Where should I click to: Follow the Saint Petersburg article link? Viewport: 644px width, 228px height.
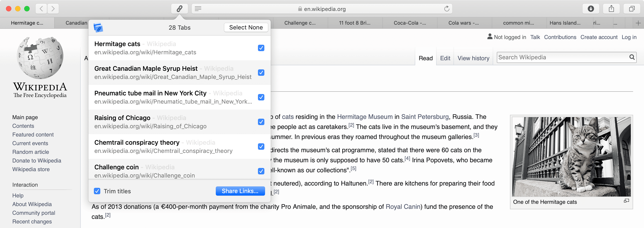click(x=425, y=117)
